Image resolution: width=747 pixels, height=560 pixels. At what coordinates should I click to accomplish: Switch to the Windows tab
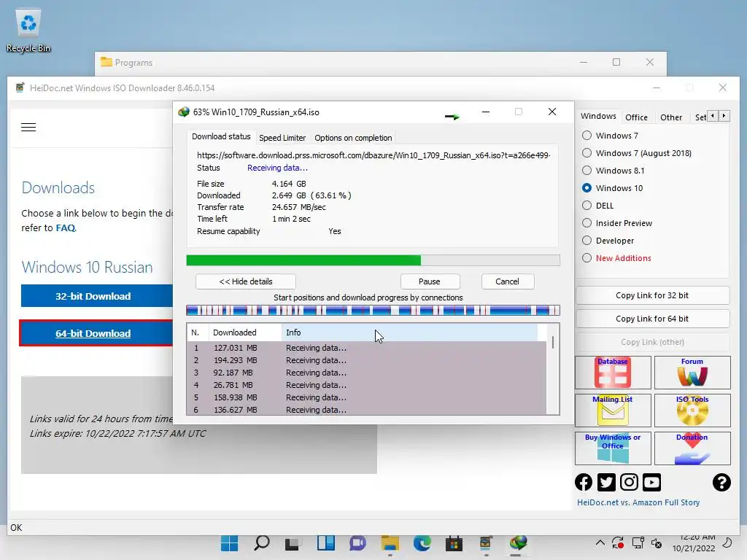[598, 116]
